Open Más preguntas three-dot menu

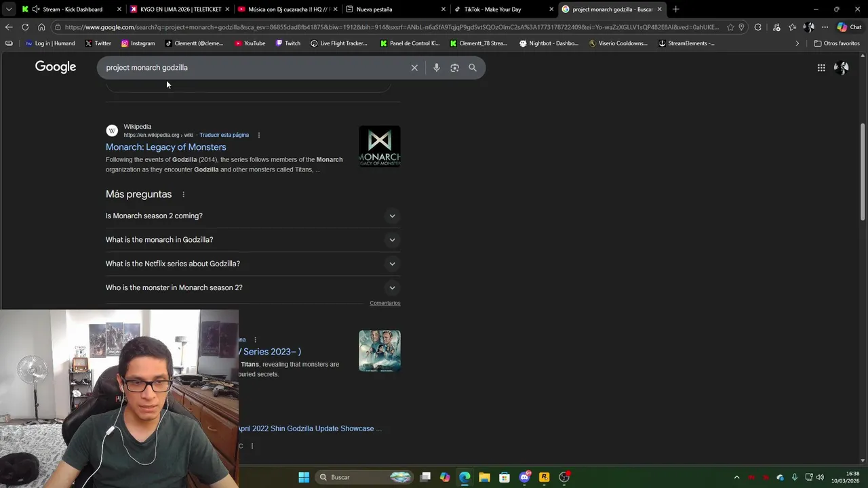[183, 195]
